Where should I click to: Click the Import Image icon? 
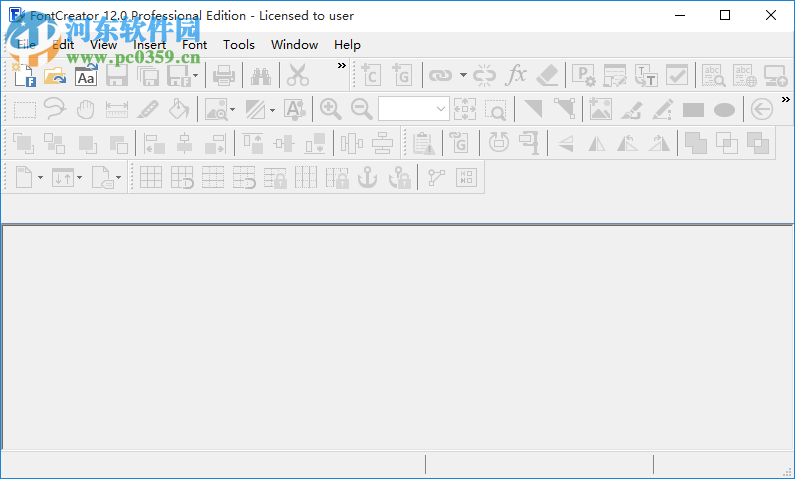[x=600, y=109]
